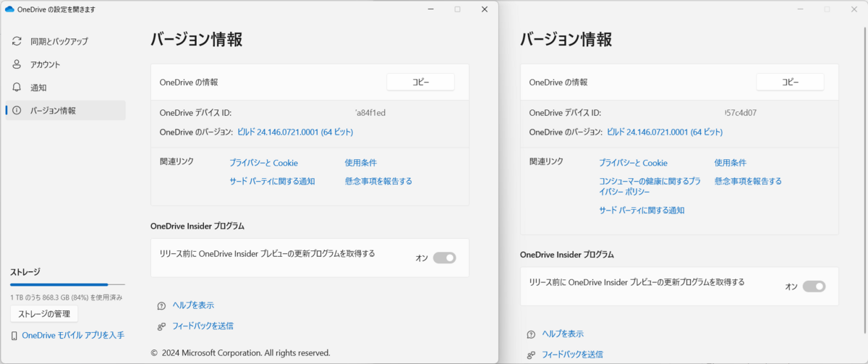
Task: Select the バージョン情報 sidebar item
Action: (x=65, y=111)
